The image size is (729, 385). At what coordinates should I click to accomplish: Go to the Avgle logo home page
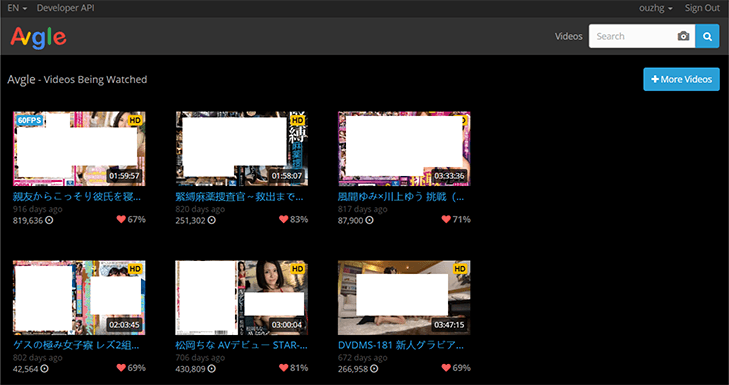[38, 37]
